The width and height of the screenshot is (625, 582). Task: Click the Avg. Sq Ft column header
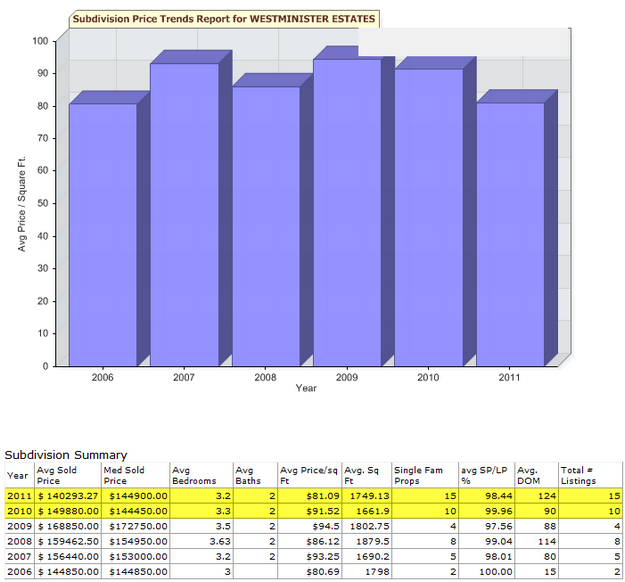(367, 475)
